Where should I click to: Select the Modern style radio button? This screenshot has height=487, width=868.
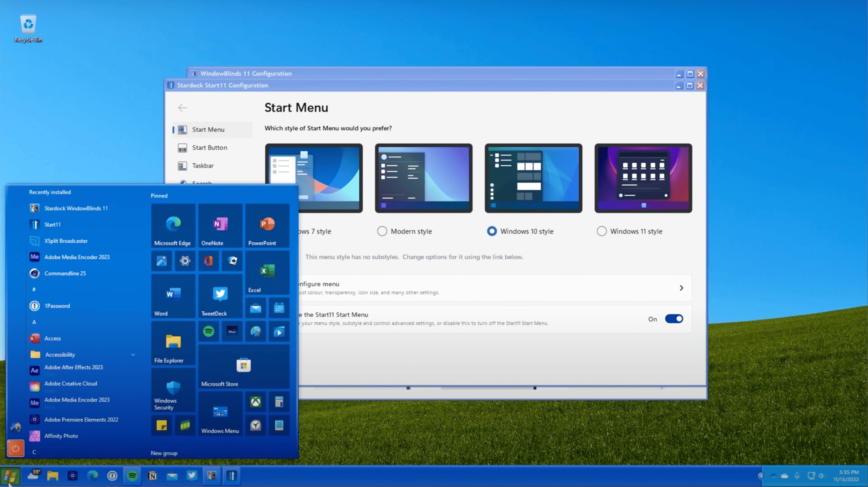[382, 231]
